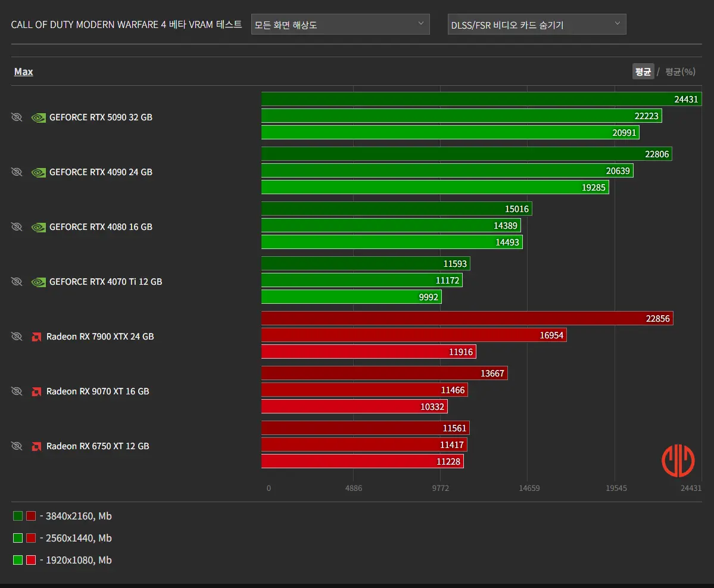Hide the Radeon RX 9070 XT 16 GB row

tap(17, 391)
